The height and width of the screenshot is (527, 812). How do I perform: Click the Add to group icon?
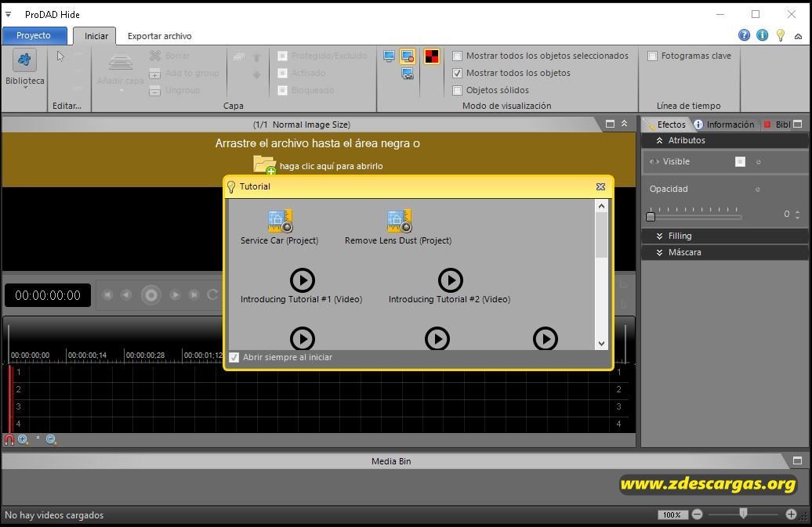tap(155, 74)
